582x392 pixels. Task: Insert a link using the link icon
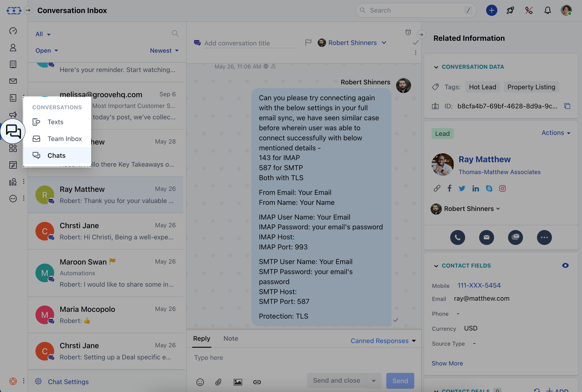(x=257, y=382)
